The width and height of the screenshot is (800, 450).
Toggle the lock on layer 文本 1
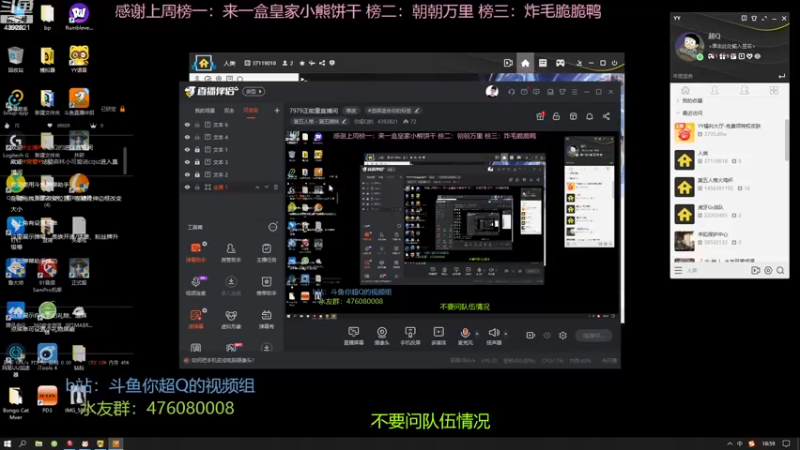[x=197, y=149]
